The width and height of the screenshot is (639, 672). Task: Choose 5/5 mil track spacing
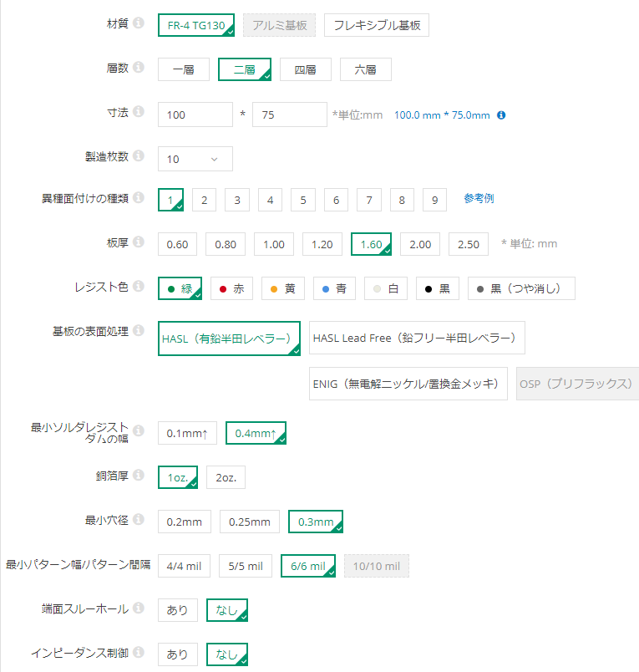[x=246, y=566]
